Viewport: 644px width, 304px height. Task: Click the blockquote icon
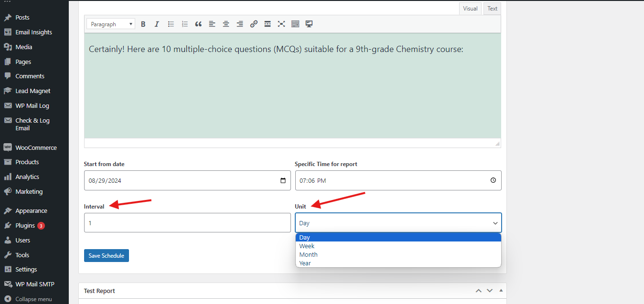(x=198, y=24)
